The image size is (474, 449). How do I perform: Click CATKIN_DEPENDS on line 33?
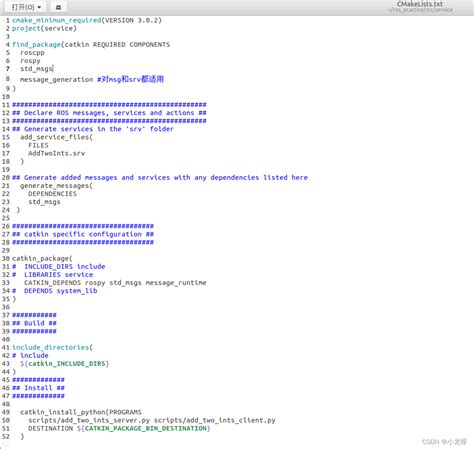click(52, 283)
